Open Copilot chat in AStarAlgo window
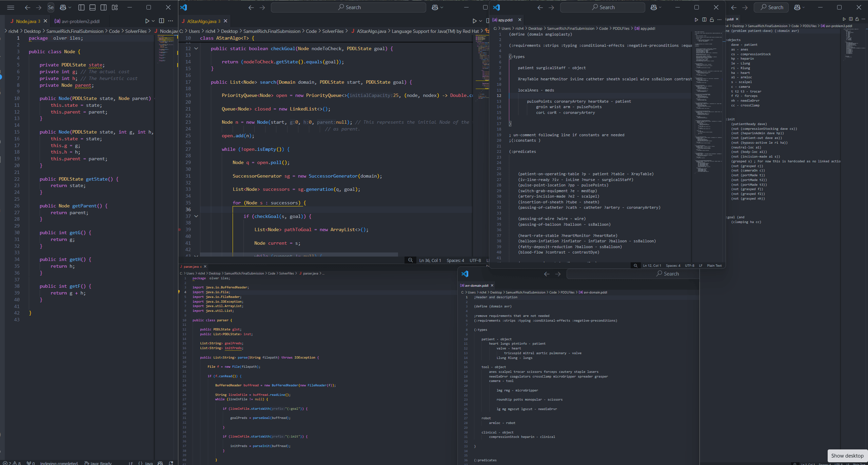The height and width of the screenshot is (465, 868). click(x=435, y=7)
